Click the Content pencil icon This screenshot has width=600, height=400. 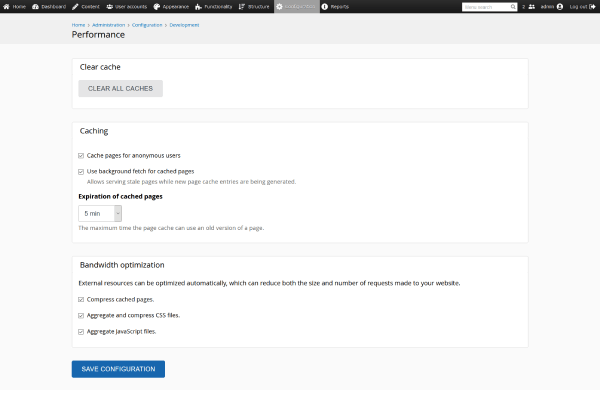click(x=75, y=6)
